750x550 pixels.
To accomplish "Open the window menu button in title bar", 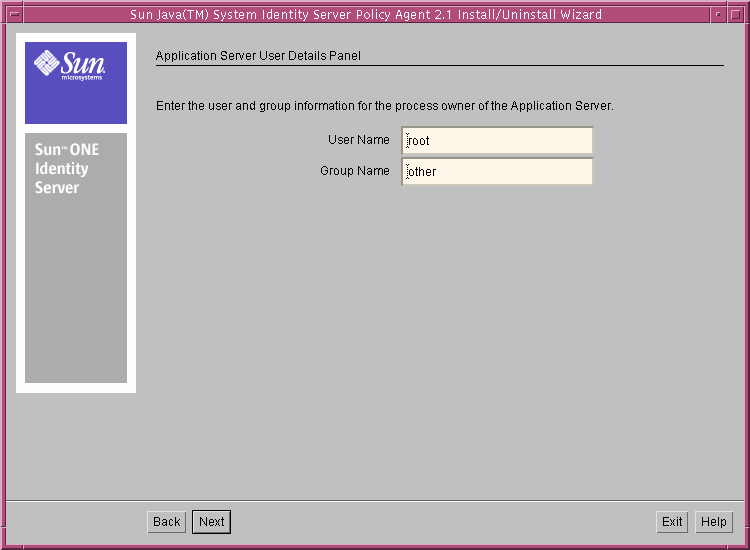I will point(15,14).
